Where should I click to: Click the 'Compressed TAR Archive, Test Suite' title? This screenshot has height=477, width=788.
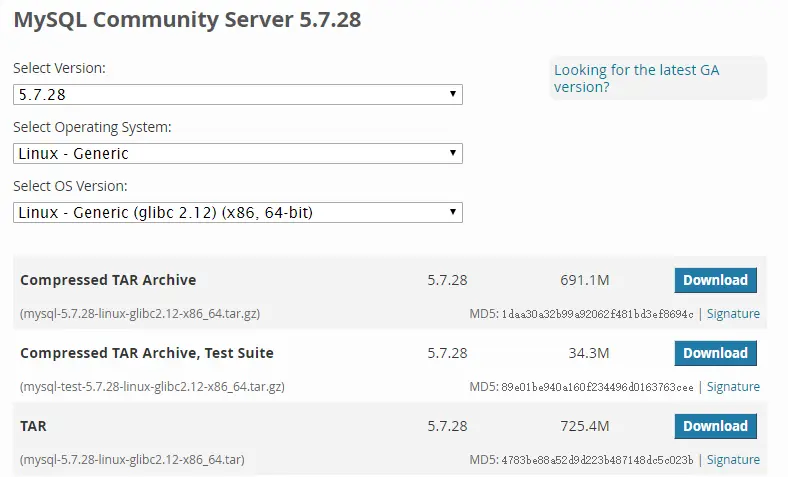(147, 353)
